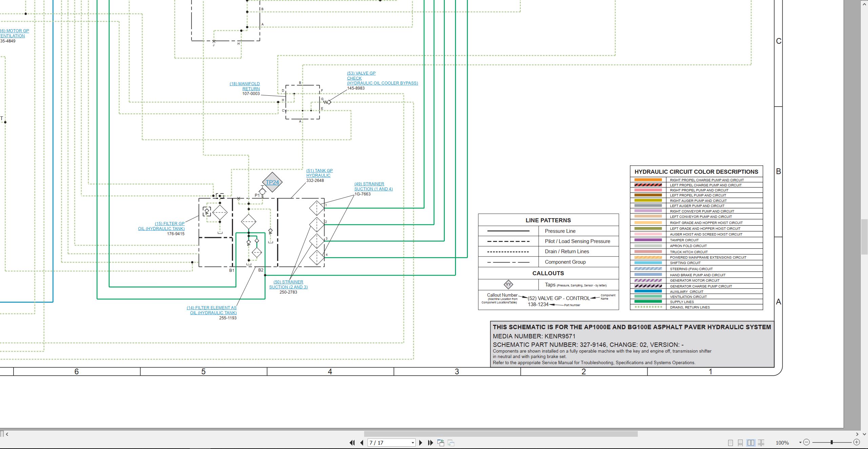Open the (53) VALVE GP CHECK link
The height and width of the screenshot is (449, 868).
tap(382, 78)
